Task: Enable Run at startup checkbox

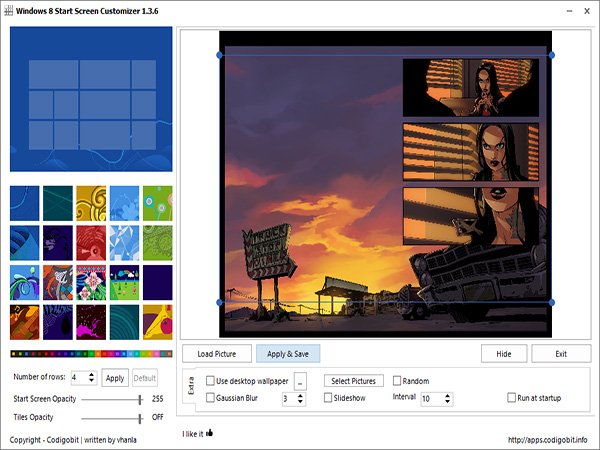Action: tap(511, 398)
